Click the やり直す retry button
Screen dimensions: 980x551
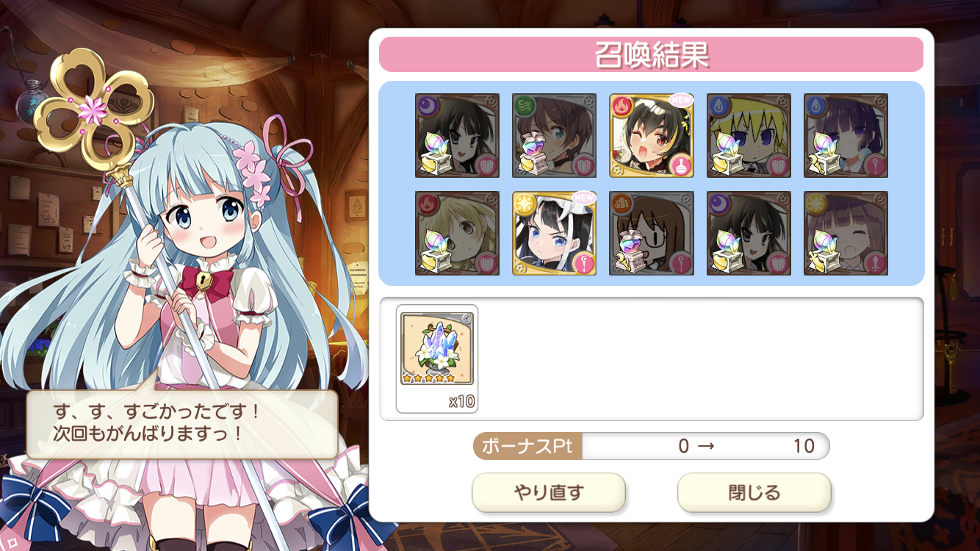[x=548, y=492]
